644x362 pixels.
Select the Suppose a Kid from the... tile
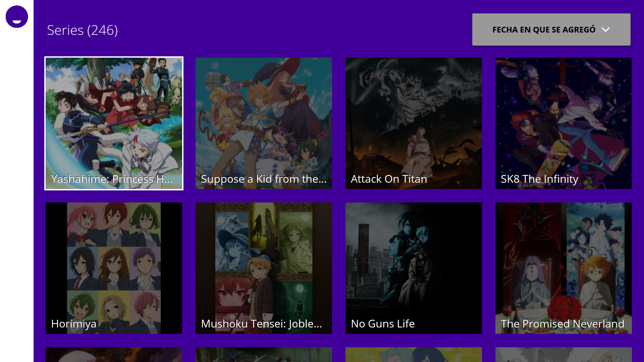point(264,123)
